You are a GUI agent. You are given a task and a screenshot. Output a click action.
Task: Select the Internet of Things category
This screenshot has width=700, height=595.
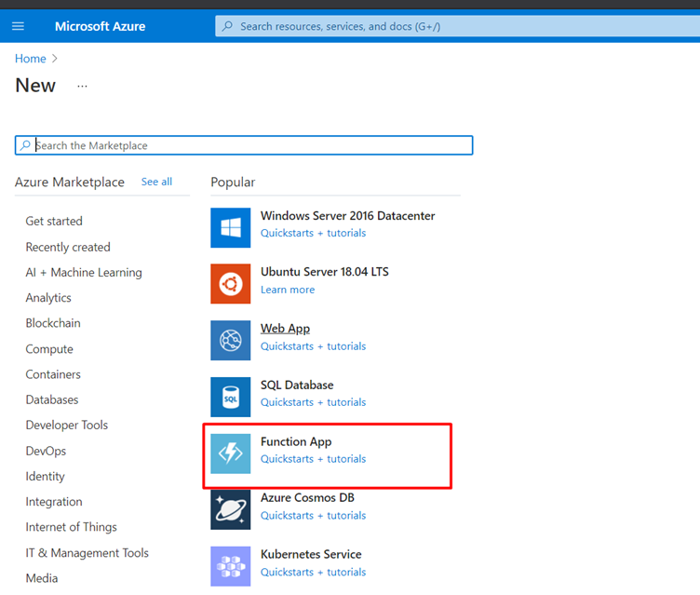tap(72, 527)
